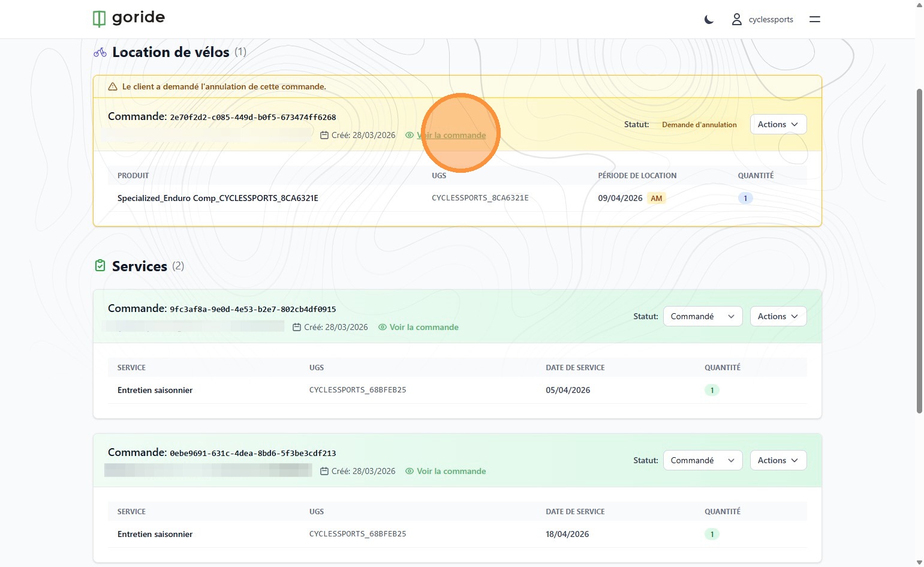Expand Statut dropdown for order 9fc3af8a
924x567 pixels.
[x=702, y=316]
